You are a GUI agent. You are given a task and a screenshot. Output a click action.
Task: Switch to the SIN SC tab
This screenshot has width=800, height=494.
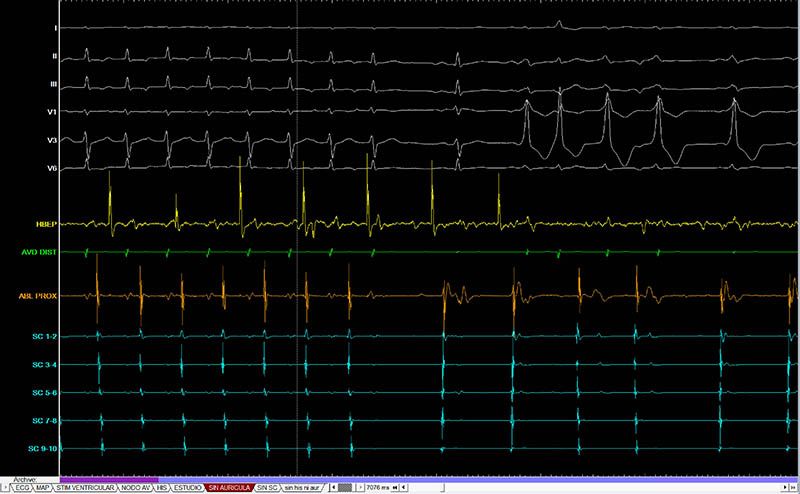coord(266,487)
